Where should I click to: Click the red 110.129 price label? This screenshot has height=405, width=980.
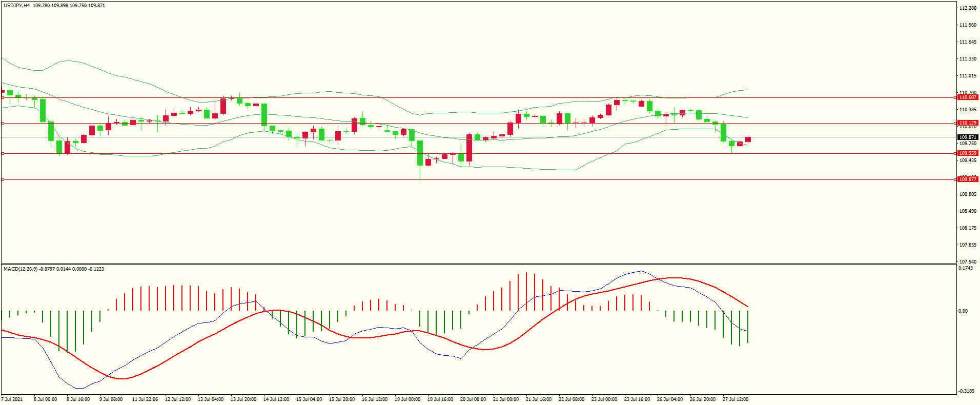(x=968, y=123)
